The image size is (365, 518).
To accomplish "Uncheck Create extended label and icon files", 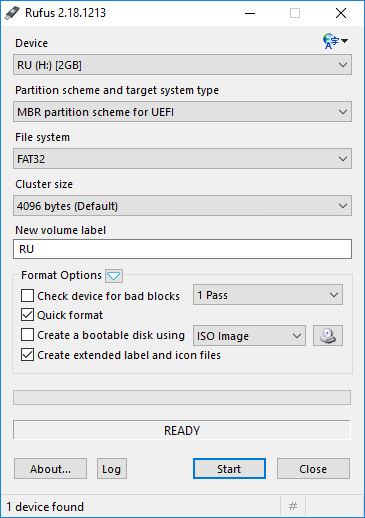I will point(27,355).
